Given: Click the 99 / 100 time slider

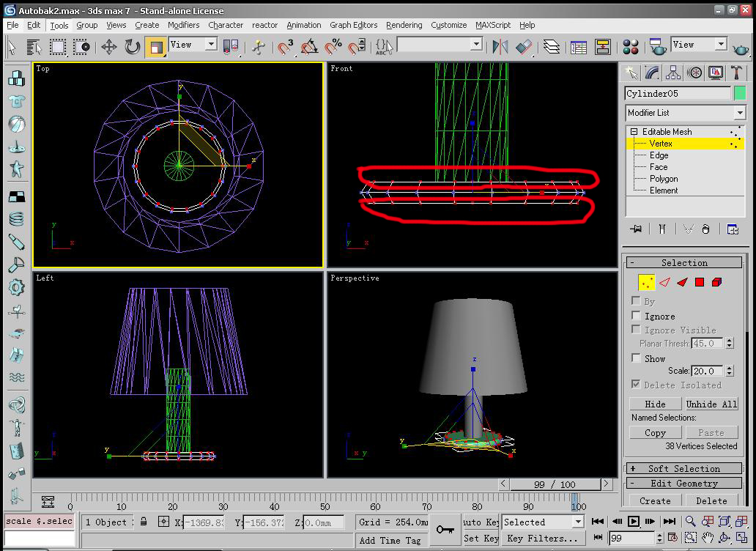Looking at the screenshot, I should pyautogui.click(x=555, y=484).
